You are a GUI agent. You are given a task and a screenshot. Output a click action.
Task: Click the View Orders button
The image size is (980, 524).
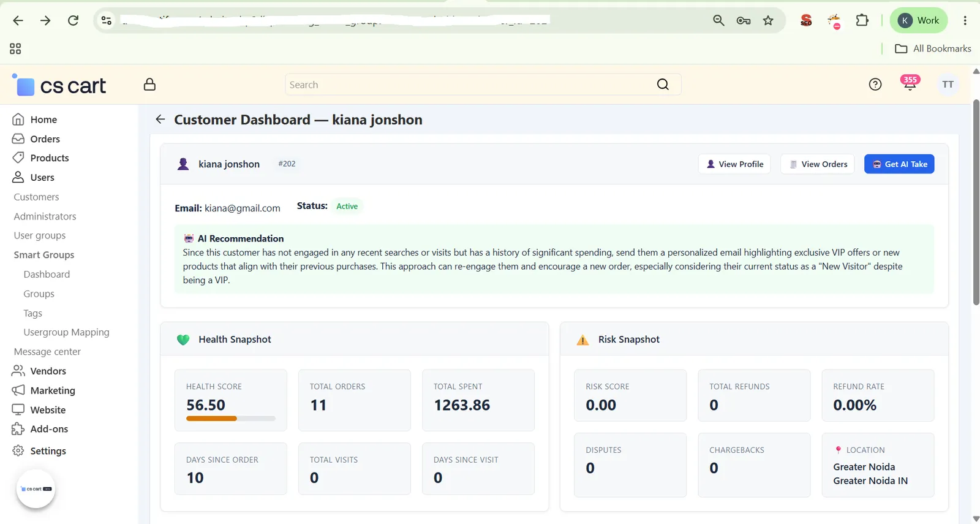coord(818,164)
